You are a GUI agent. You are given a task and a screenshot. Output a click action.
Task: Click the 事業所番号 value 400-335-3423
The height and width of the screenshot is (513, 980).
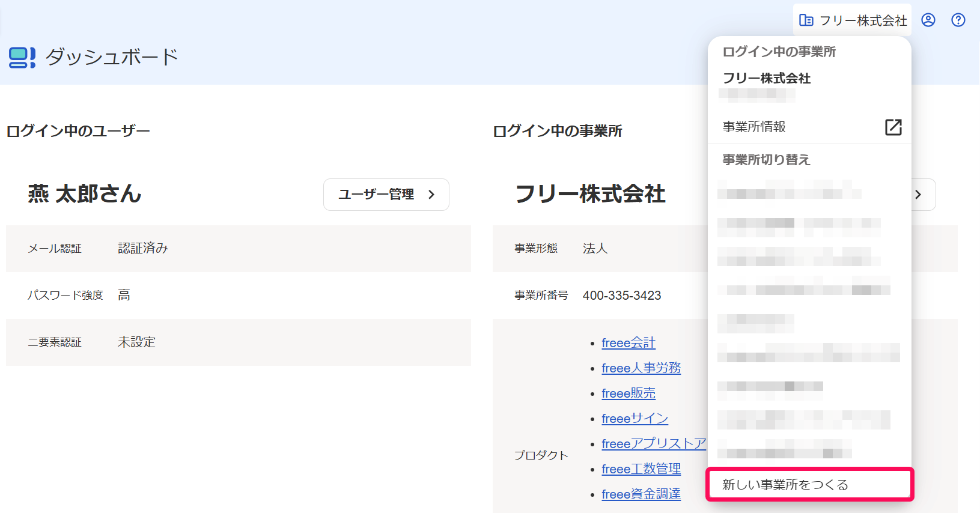click(622, 296)
